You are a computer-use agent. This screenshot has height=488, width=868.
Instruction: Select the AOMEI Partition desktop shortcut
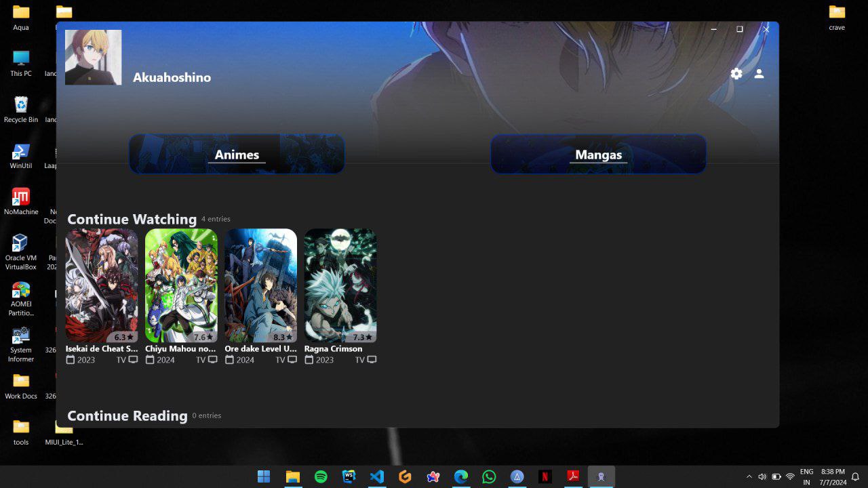click(21, 299)
